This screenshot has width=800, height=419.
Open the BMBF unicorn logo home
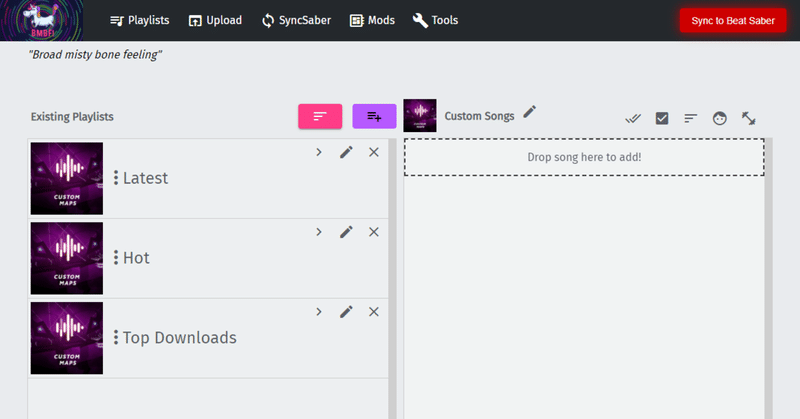tap(41, 20)
